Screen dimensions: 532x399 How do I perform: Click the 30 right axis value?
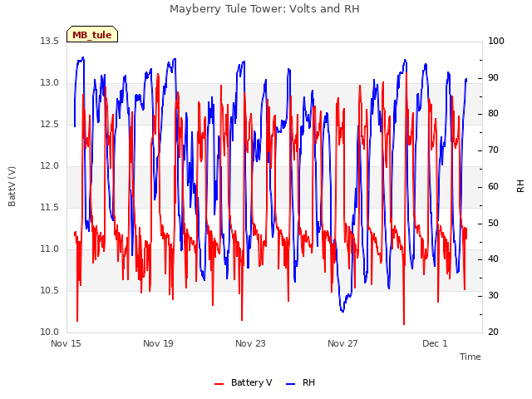pos(493,296)
